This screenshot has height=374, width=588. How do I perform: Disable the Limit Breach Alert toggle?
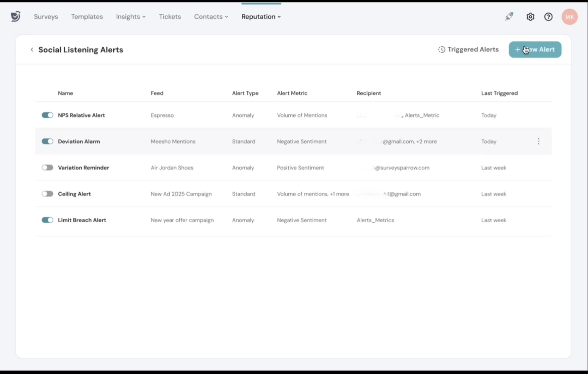(x=47, y=220)
